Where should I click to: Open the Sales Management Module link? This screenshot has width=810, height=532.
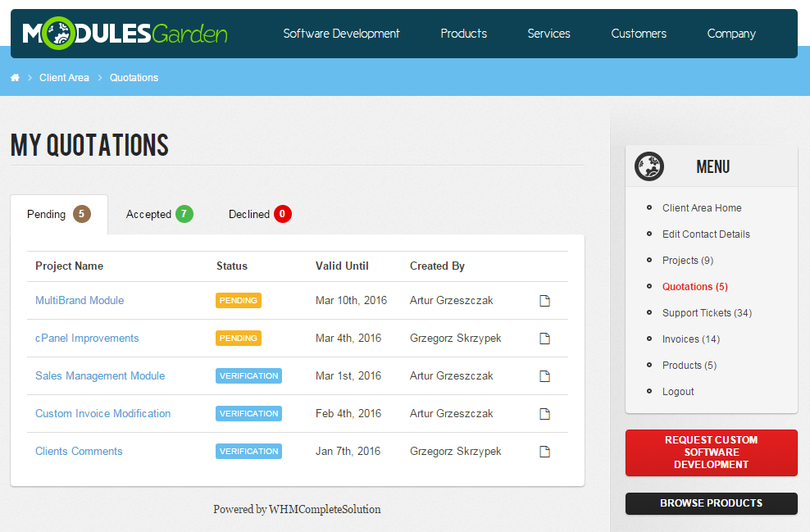100,376
